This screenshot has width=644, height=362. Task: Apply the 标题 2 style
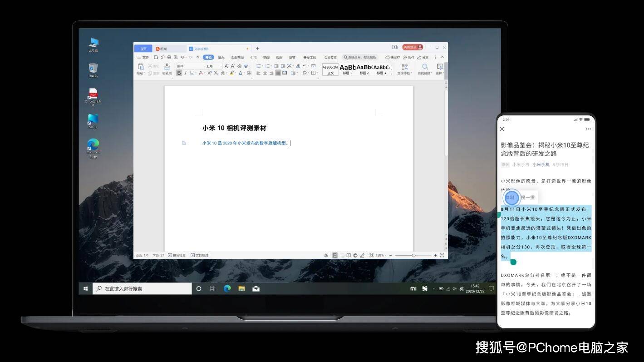pyautogui.click(x=364, y=69)
